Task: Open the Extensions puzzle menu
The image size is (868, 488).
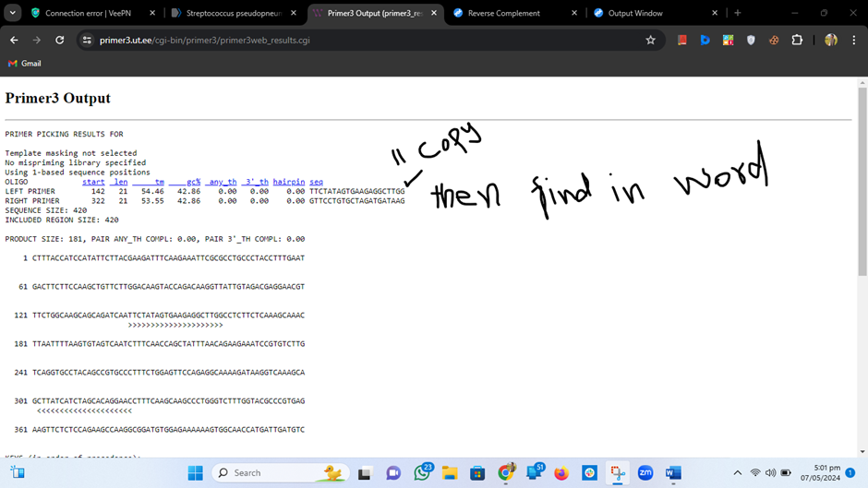Action: [x=797, y=40]
